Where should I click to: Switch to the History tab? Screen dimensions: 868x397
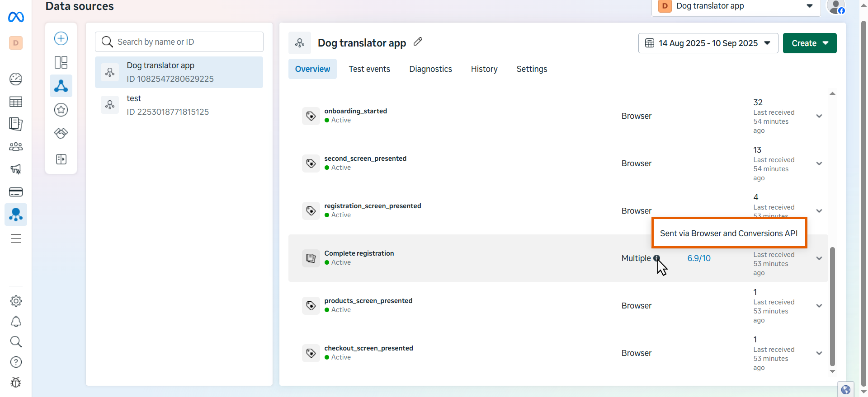[x=484, y=69]
